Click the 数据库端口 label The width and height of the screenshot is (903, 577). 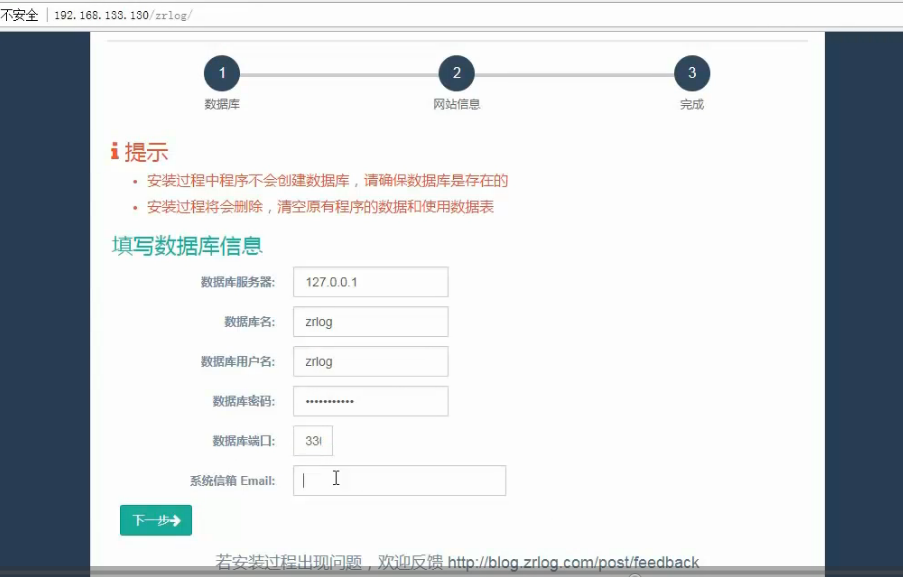(244, 441)
